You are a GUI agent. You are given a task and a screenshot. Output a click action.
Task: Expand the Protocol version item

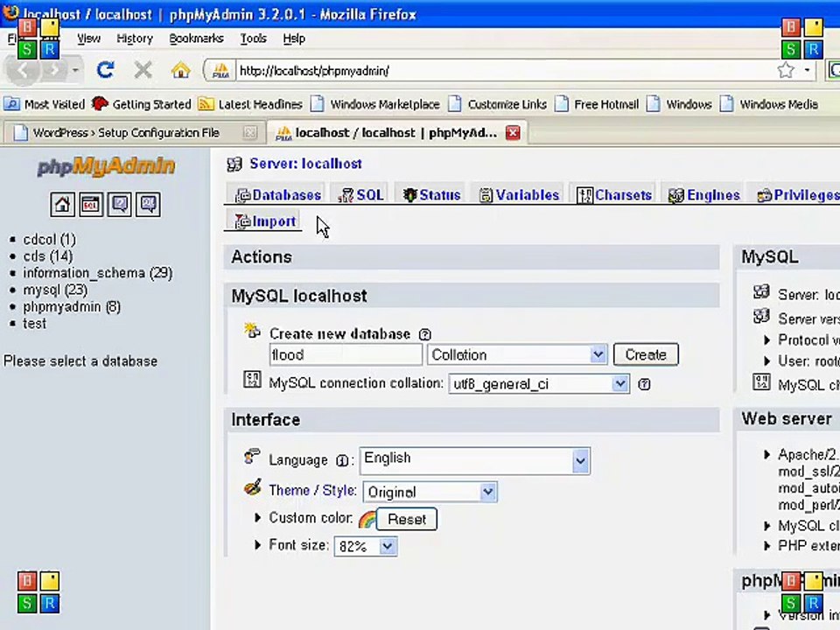[x=766, y=340]
